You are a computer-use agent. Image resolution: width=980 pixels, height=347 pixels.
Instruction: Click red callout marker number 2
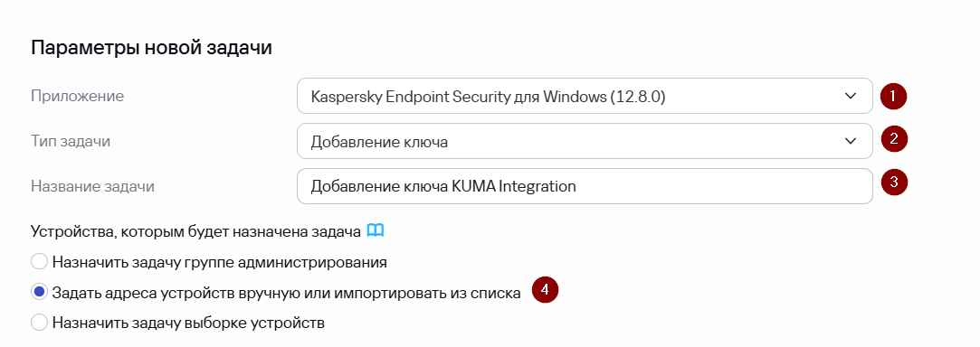click(894, 138)
